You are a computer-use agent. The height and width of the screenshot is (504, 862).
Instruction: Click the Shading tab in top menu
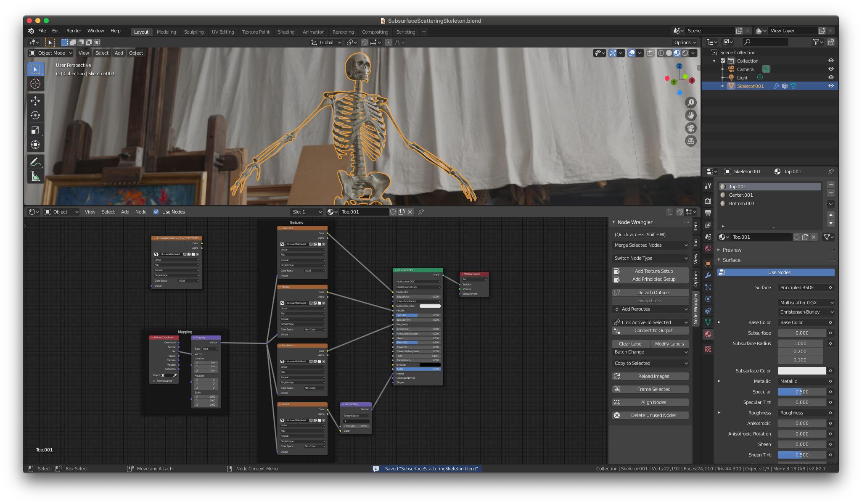click(285, 31)
